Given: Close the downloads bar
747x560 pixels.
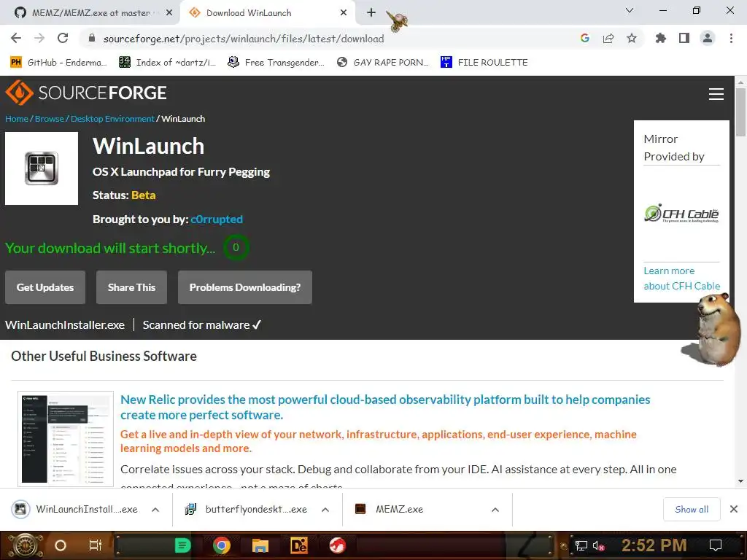Looking at the screenshot, I should pyautogui.click(x=734, y=509).
